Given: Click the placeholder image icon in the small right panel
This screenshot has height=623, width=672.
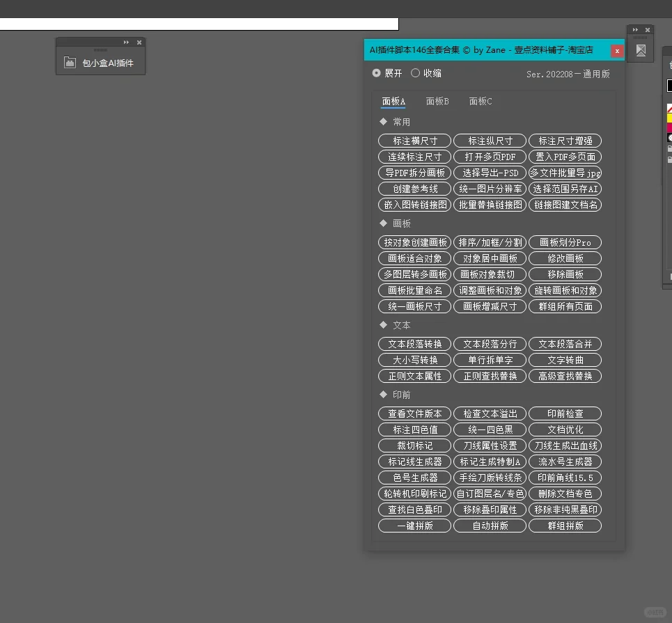Looking at the screenshot, I should 641,51.
